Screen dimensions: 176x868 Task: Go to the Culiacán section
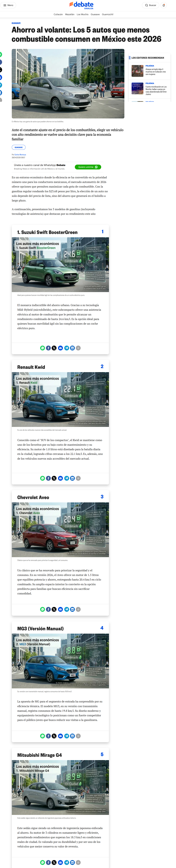coord(58,14)
